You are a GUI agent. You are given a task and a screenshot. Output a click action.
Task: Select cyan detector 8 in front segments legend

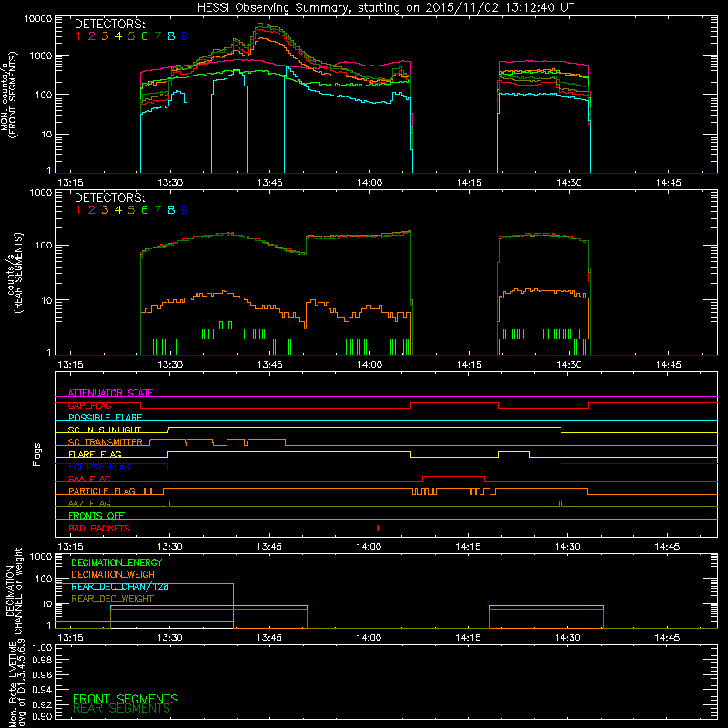[x=171, y=36]
